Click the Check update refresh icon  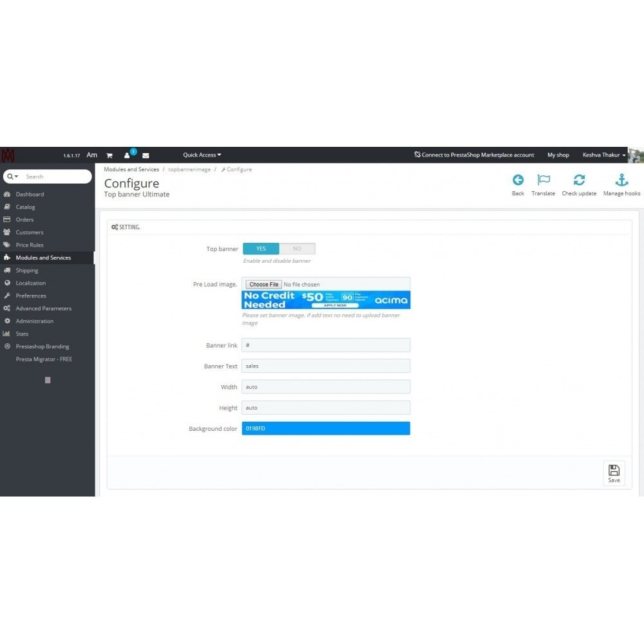[579, 180]
